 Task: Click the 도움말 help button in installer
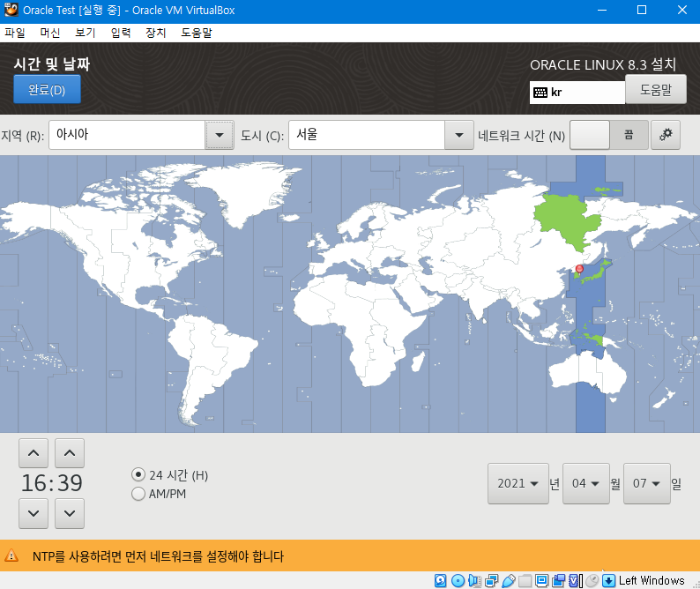pos(656,89)
